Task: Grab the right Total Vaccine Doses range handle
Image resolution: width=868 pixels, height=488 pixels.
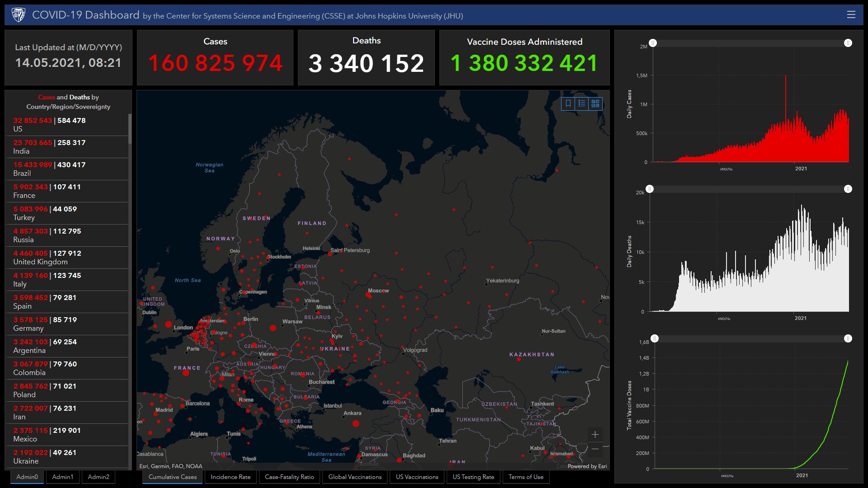Action: (848, 338)
